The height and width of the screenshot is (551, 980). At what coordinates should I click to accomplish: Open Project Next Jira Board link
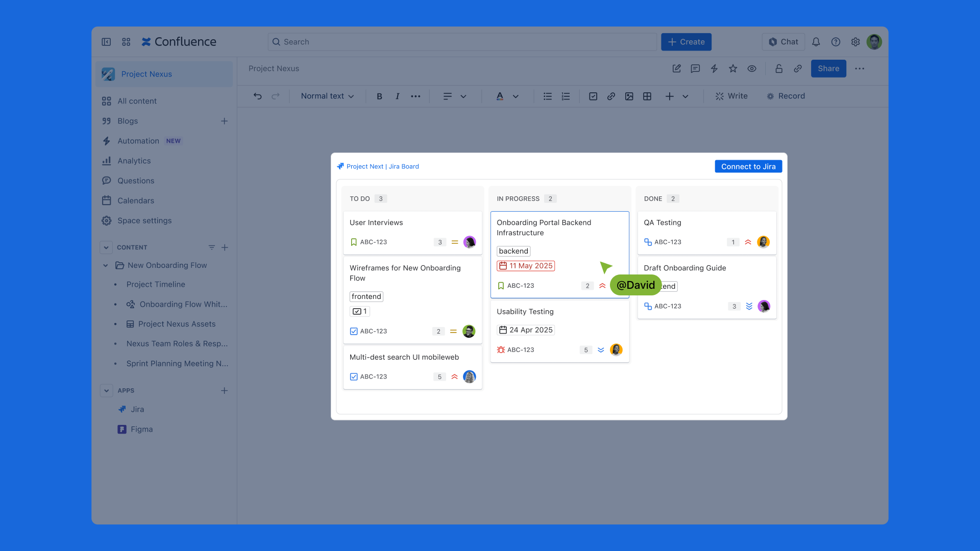pos(382,166)
